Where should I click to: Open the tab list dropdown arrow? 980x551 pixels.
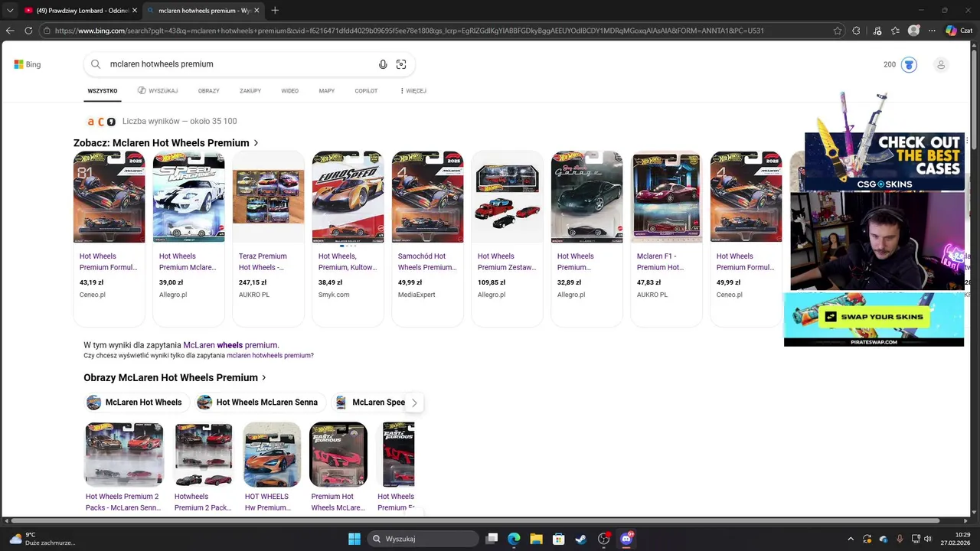(10, 10)
